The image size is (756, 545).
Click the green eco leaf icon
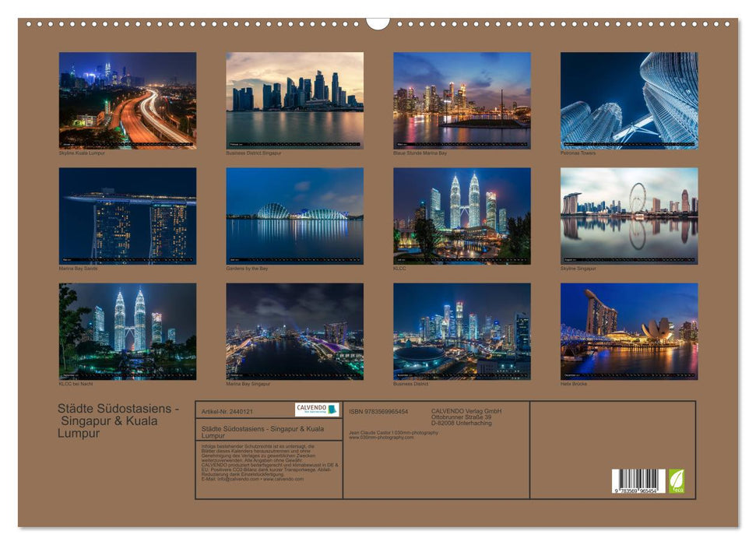676,481
